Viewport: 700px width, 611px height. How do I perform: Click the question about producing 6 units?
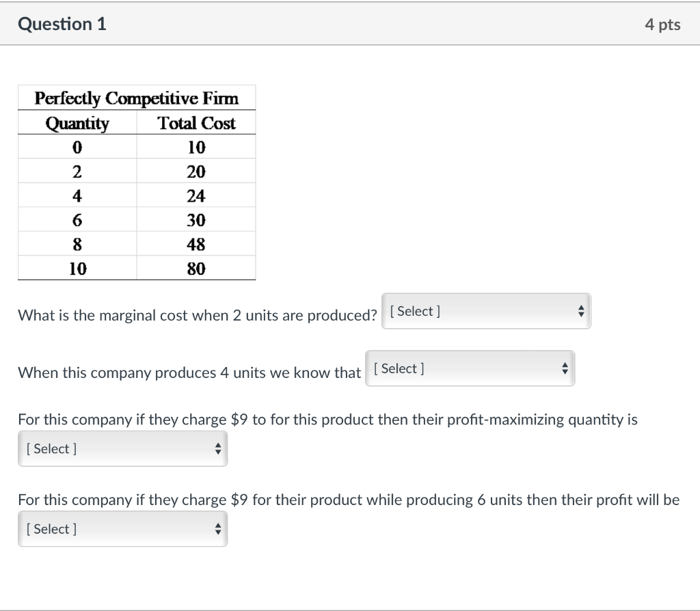(348, 500)
